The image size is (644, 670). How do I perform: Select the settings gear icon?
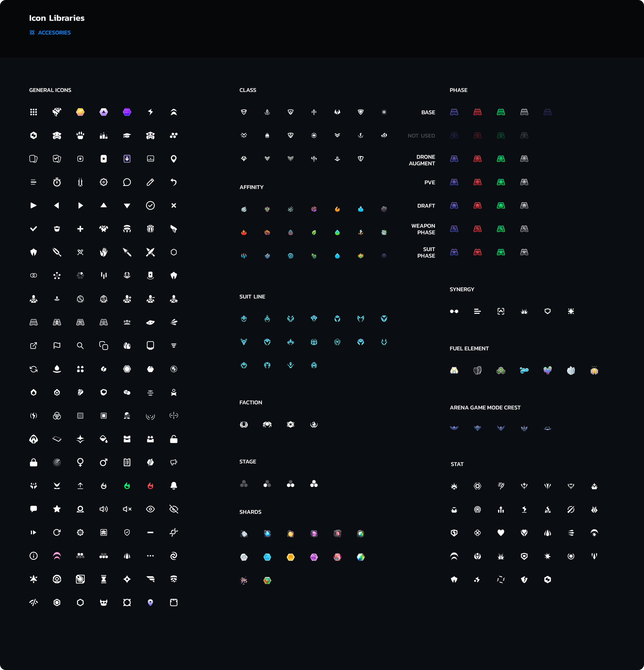(104, 182)
